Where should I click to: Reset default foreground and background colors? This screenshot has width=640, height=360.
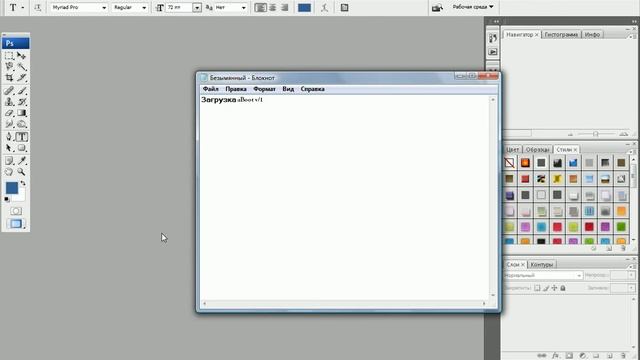coord(7,199)
